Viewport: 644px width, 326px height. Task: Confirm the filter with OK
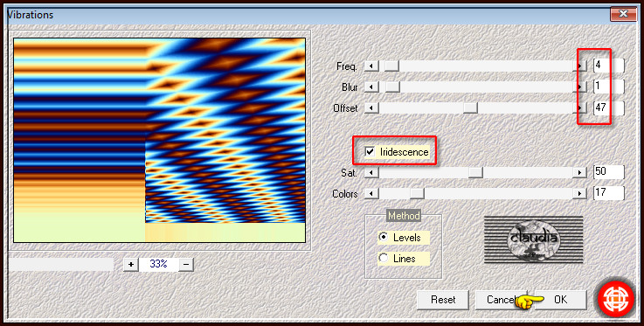pos(560,300)
